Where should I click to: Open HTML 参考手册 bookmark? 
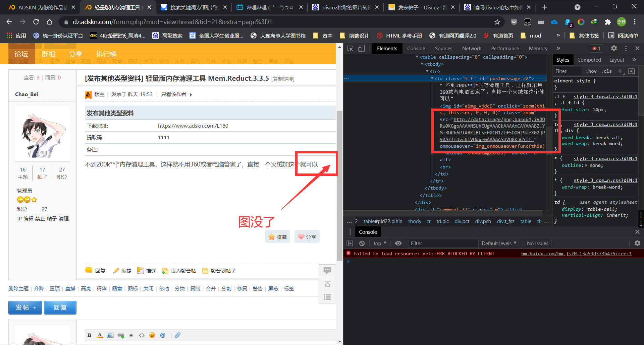pyautogui.click(x=399, y=36)
